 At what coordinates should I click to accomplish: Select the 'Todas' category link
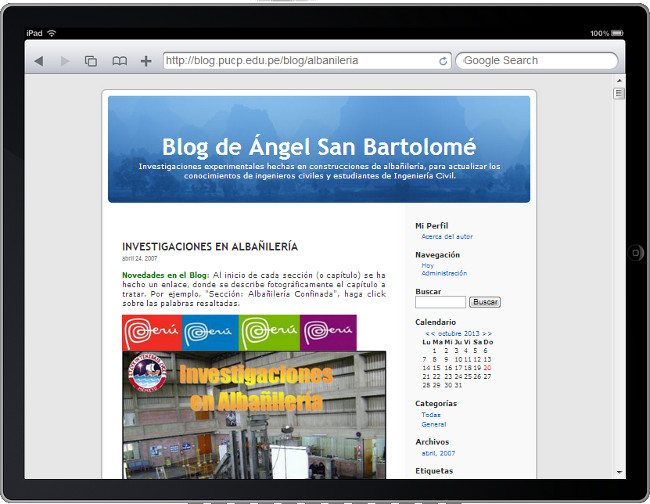(x=431, y=414)
